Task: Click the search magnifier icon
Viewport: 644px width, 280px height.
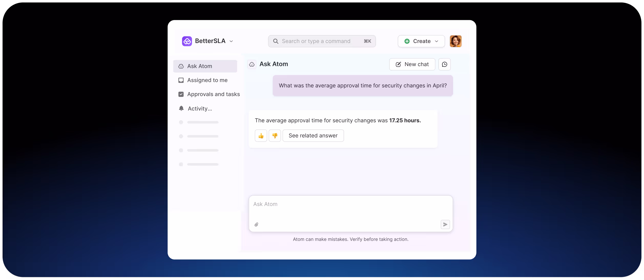Action: (276, 41)
